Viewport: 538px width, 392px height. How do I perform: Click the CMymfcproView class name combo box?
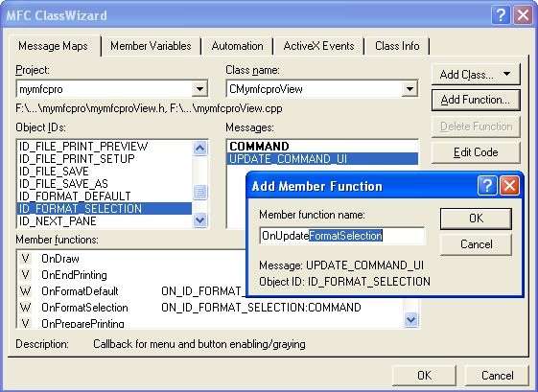tap(322, 89)
